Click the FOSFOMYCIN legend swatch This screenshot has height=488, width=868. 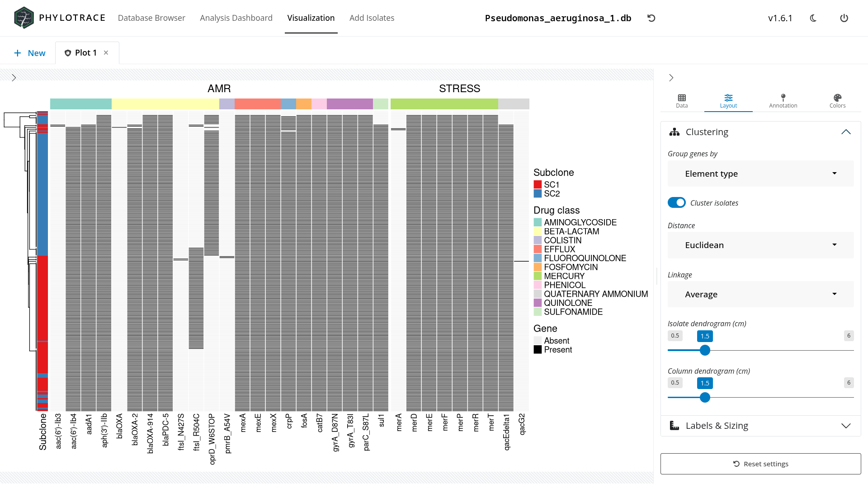(x=538, y=267)
